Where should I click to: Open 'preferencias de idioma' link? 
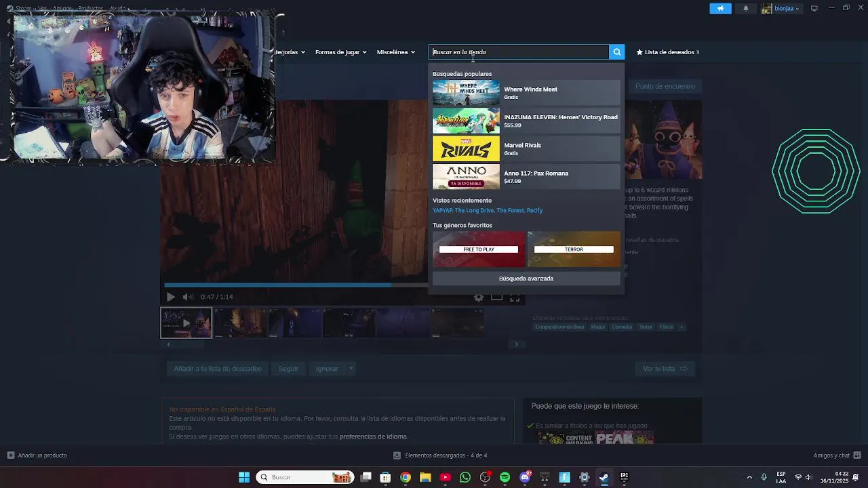(373, 436)
